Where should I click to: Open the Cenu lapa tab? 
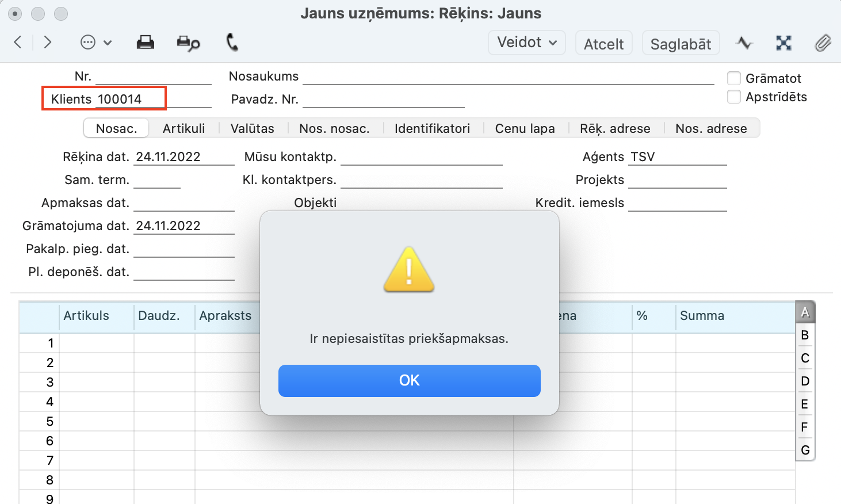point(525,128)
